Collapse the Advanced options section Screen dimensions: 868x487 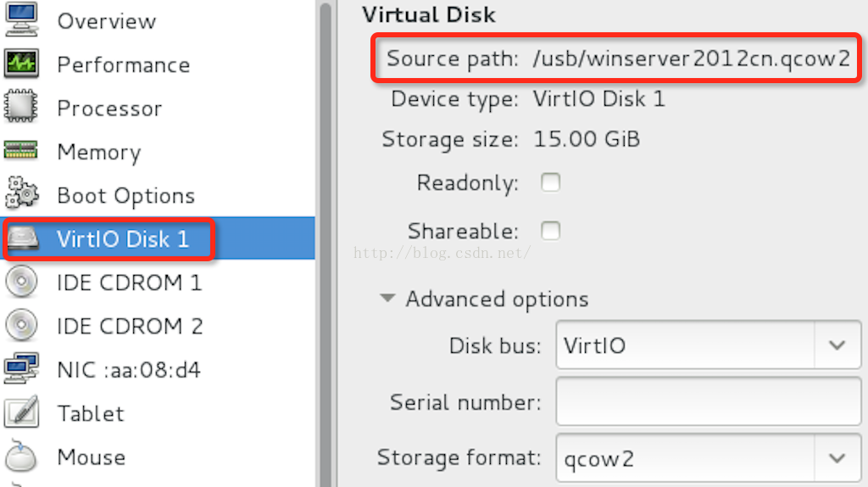(388, 298)
